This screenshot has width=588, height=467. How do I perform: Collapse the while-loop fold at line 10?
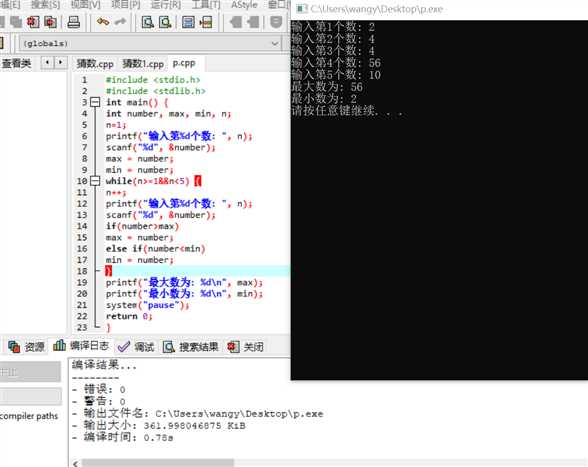(96, 181)
